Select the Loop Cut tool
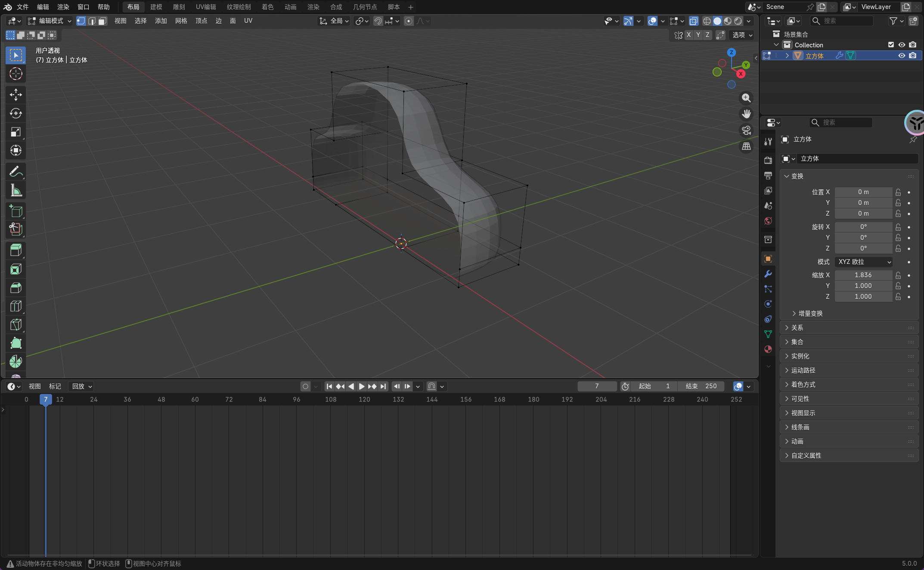 pyautogui.click(x=16, y=306)
